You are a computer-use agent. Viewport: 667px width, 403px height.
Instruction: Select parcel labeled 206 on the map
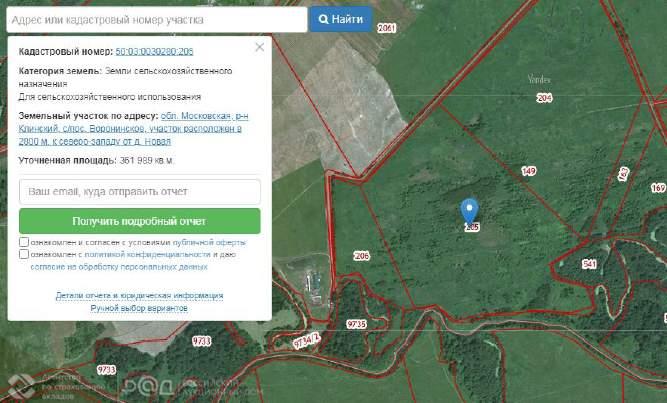tap(361, 256)
